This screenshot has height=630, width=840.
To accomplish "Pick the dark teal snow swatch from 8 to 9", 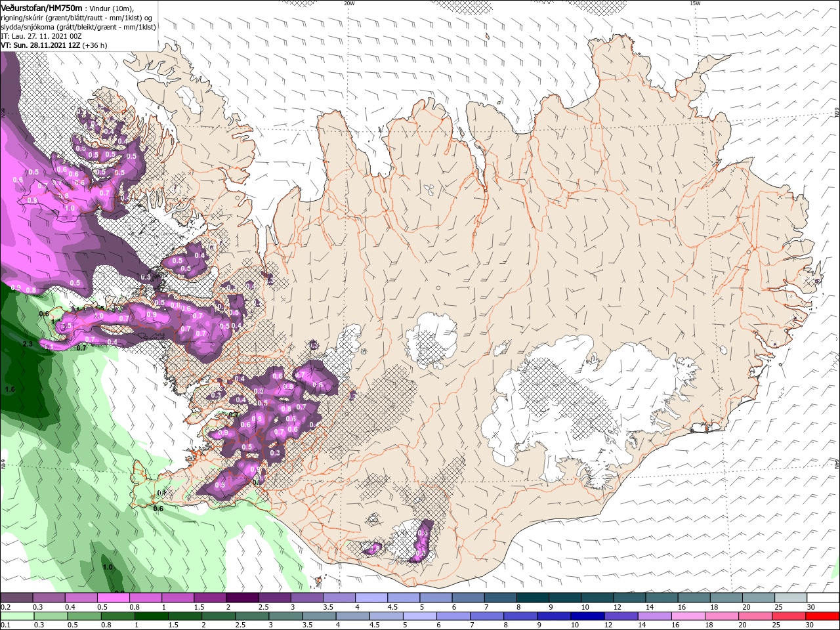I will (533, 598).
